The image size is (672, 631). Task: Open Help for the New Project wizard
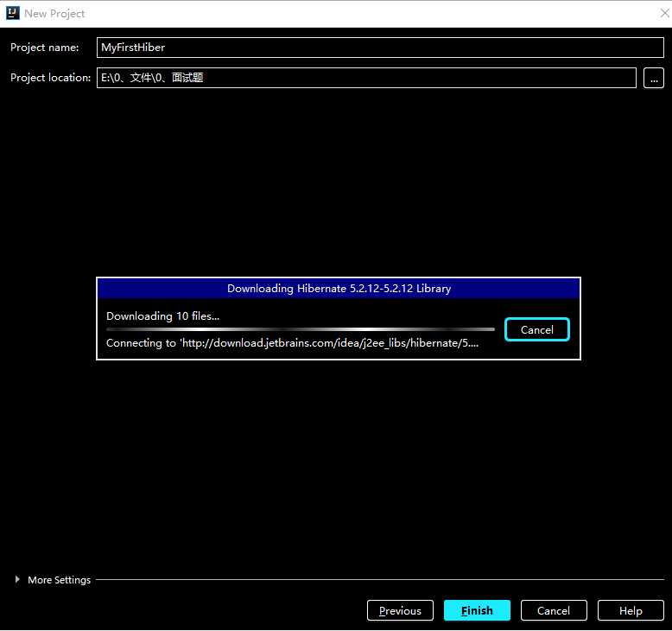[631, 610]
